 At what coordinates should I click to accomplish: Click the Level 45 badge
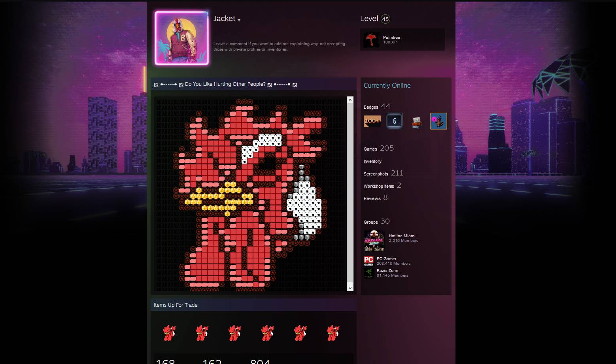(384, 19)
